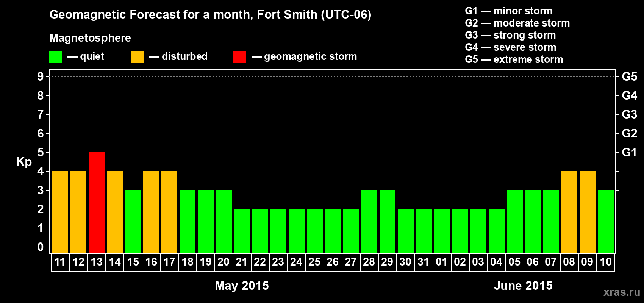Select the green bar for May 29

[388, 222]
